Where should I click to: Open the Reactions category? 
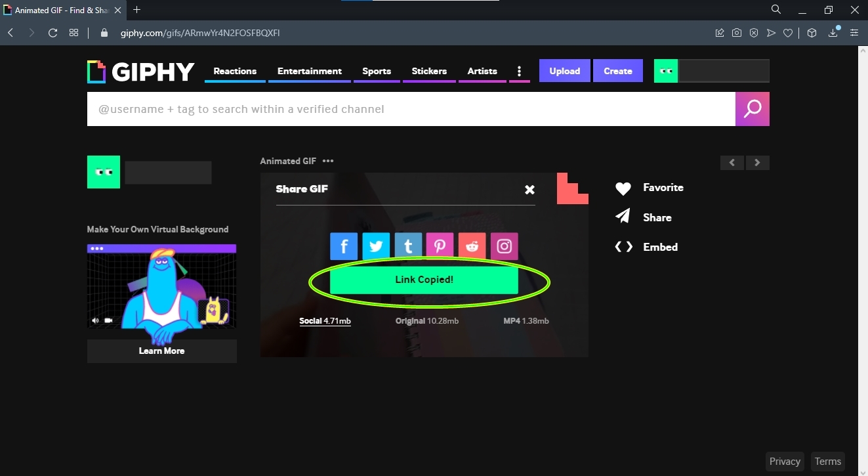click(235, 71)
